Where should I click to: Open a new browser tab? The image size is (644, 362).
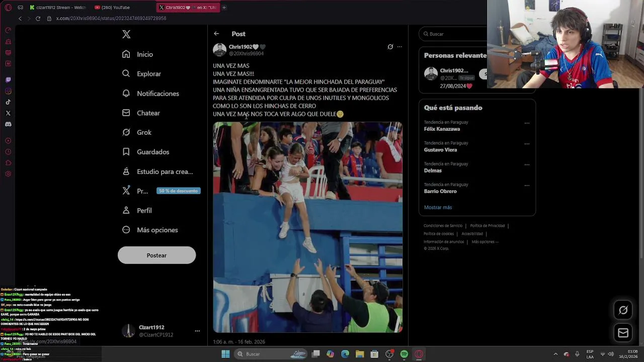224,8
